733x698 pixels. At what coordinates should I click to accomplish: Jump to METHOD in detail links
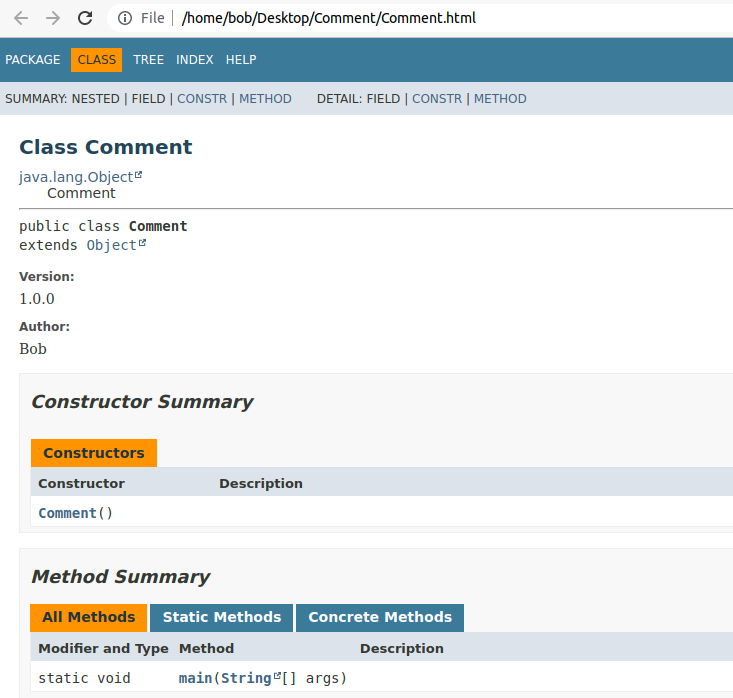pyautogui.click(x=500, y=99)
